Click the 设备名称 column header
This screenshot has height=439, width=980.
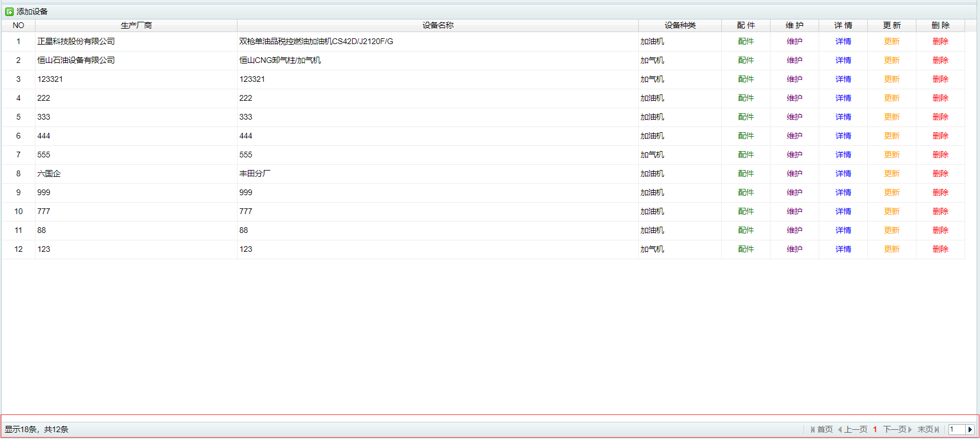click(438, 25)
